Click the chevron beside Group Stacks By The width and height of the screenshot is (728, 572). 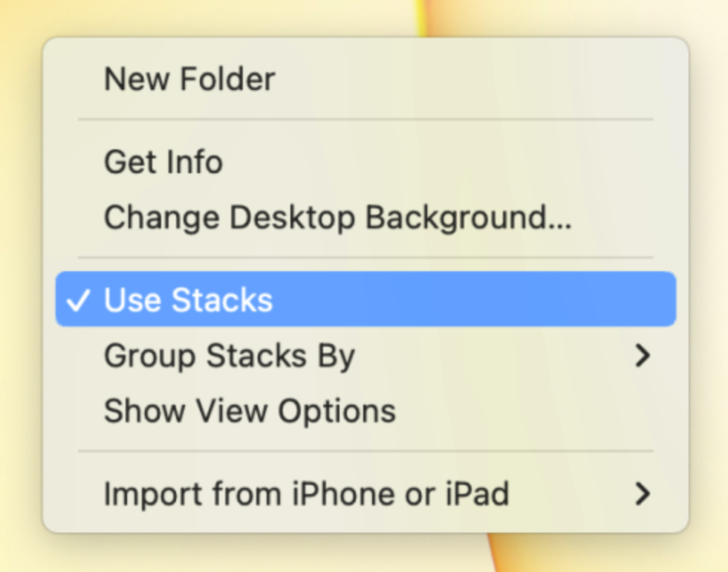pos(643,356)
